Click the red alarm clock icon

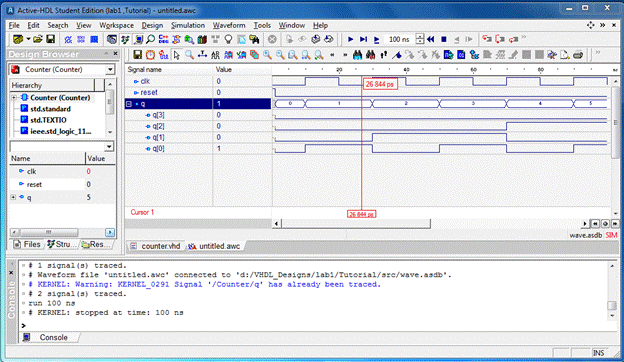click(x=150, y=55)
